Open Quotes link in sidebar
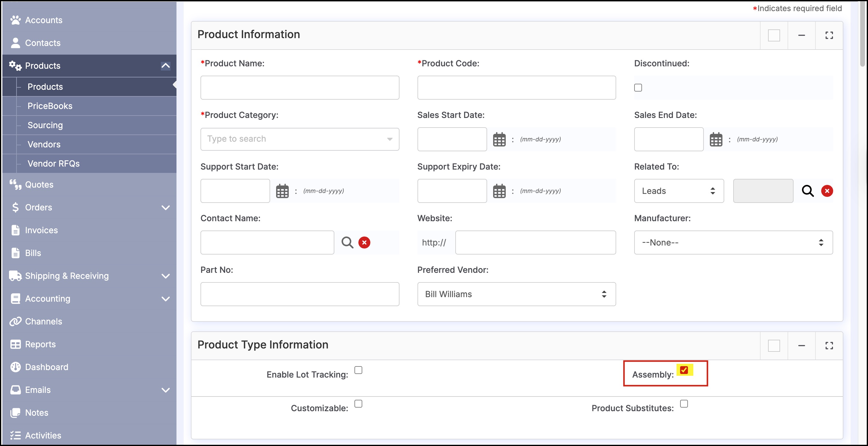868x446 pixels. coord(39,185)
